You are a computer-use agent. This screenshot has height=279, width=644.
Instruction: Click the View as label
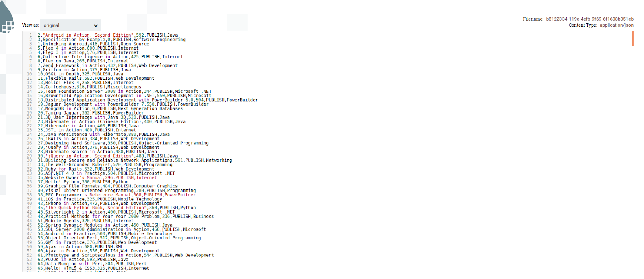tap(30, 25)
